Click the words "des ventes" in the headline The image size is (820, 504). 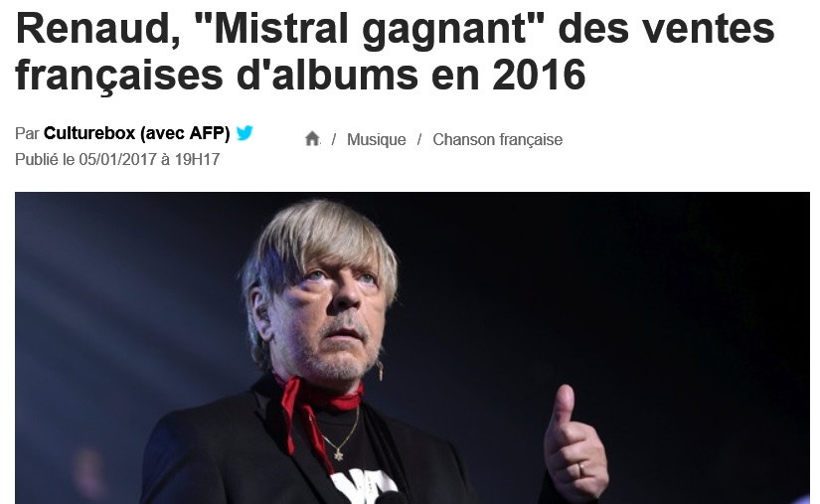click(x=666, y=29)
